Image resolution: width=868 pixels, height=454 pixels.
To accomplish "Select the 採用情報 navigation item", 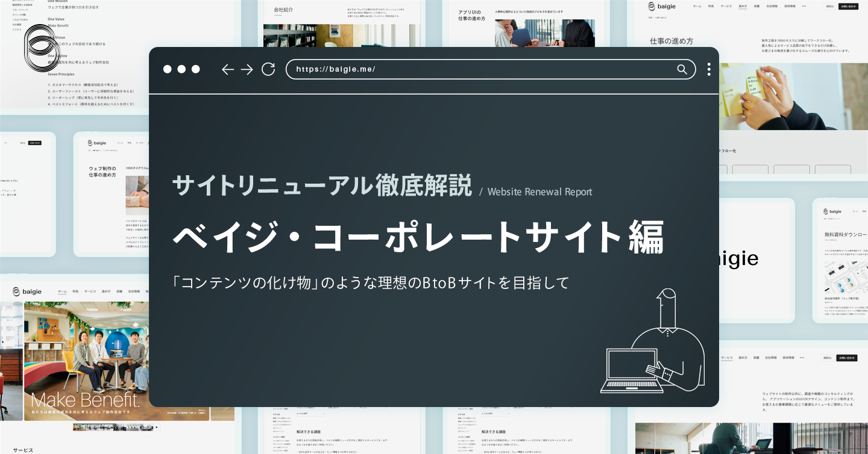I will click(x=790, y=6).
